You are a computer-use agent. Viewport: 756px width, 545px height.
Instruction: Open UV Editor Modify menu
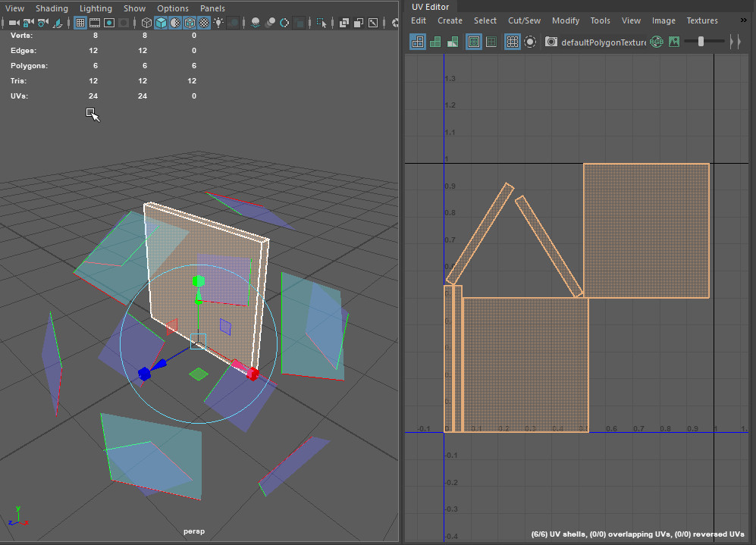566,20
